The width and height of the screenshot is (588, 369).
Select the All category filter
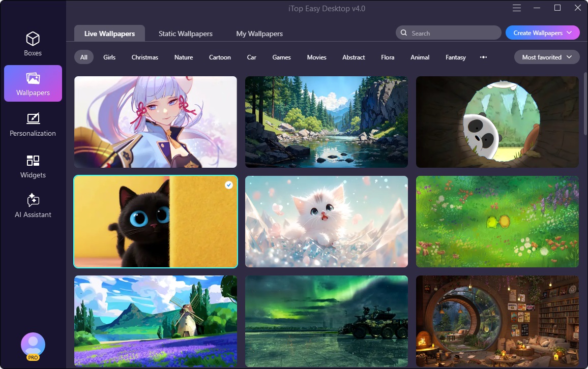(x=84, y=57)
